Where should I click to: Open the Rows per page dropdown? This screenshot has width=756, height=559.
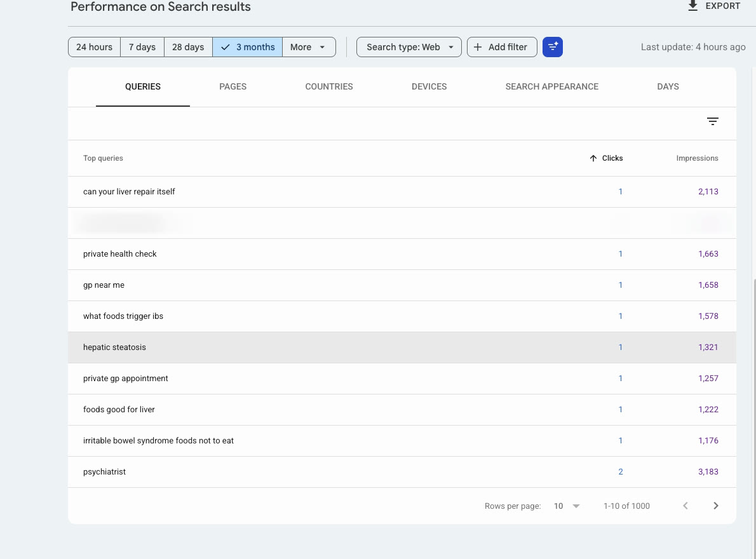coord(567,506)
